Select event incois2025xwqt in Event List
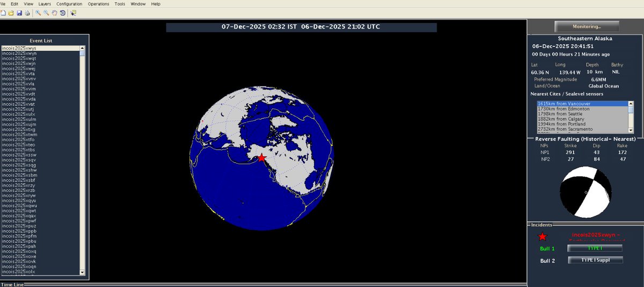Screen dimensions: 644x287 coord(40,59)
